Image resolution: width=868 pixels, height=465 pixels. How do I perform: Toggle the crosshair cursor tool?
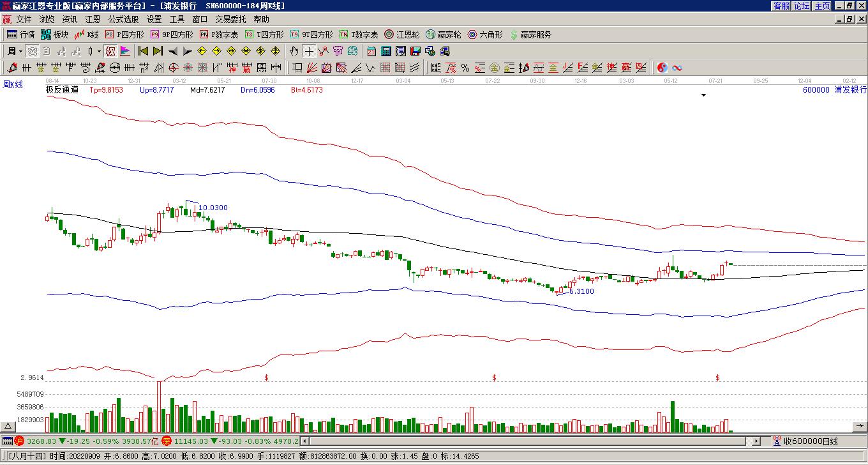pyautogui.click(x=310, y=51)
